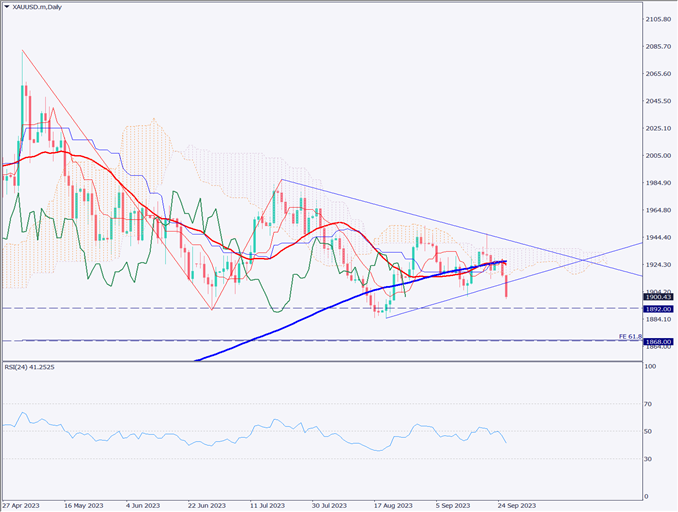Select the latest red candlestick on the chart
Screen dimensions: 678x512
507,288
